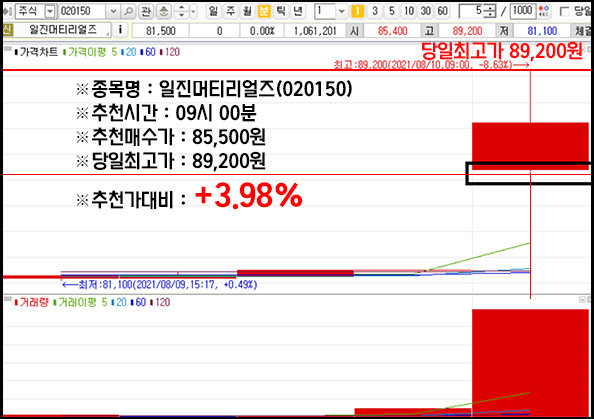Choose the 60-minute interval button
Image resolution: width=594 pixels, height=419 pixels.
pyautogui.click(x=442, y=11)
